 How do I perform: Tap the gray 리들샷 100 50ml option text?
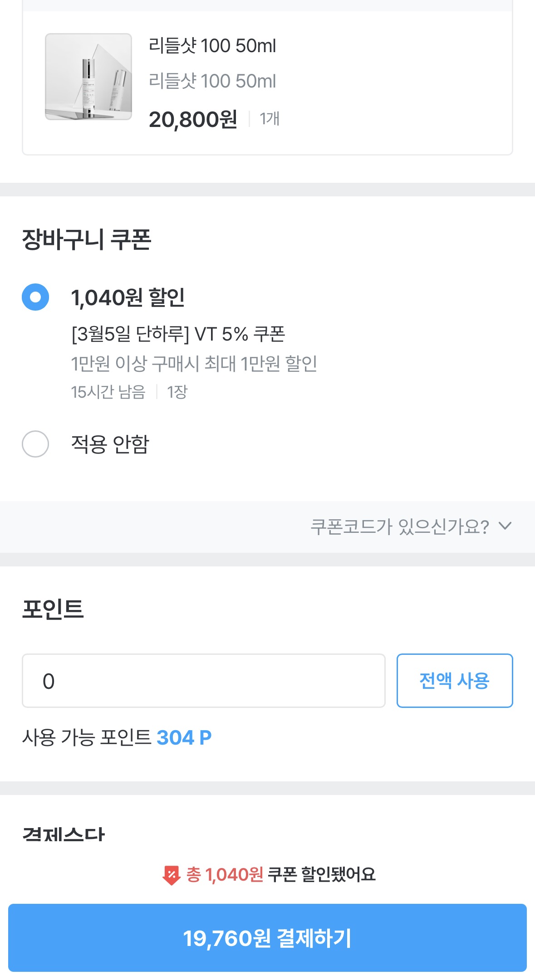tap(212, 81)
